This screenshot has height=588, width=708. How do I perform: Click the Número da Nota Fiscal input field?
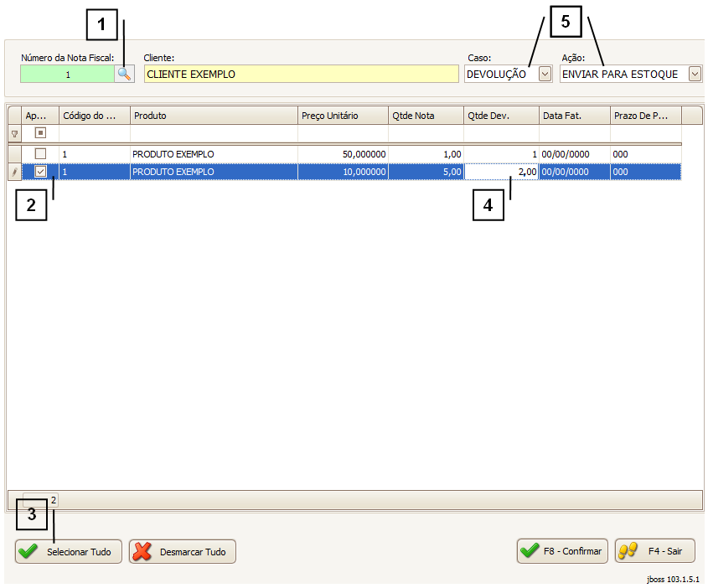point(67,74)
